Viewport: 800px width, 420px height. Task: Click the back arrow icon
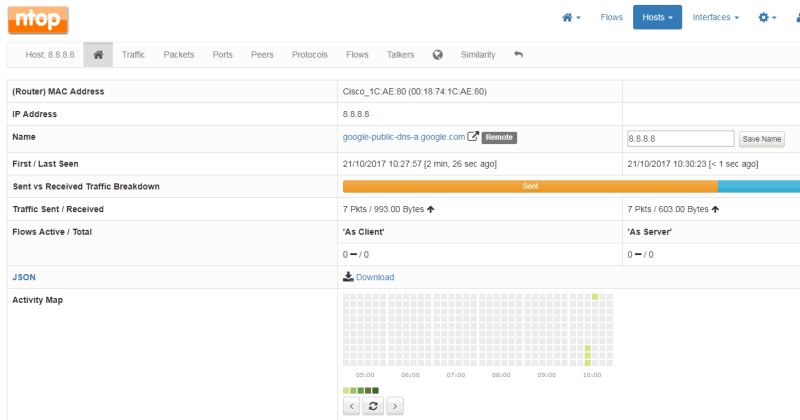pos(518,54)
